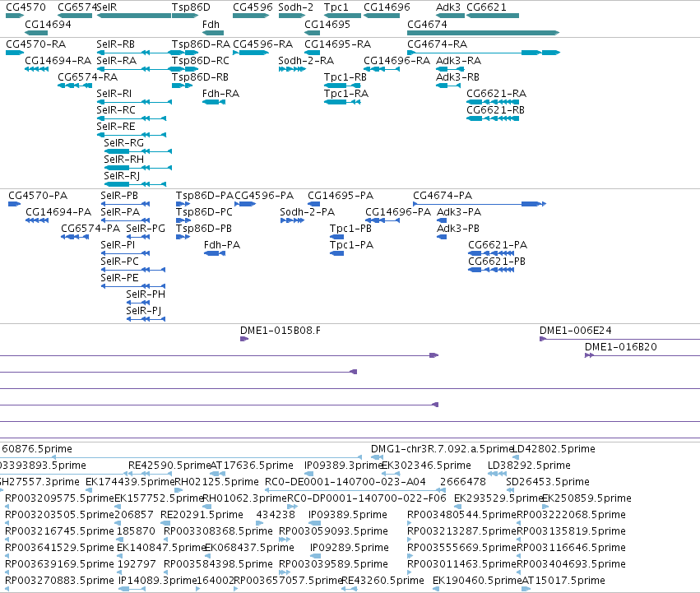
Task: Click transcript CG6574-RA label
Action: coord(87,76)
